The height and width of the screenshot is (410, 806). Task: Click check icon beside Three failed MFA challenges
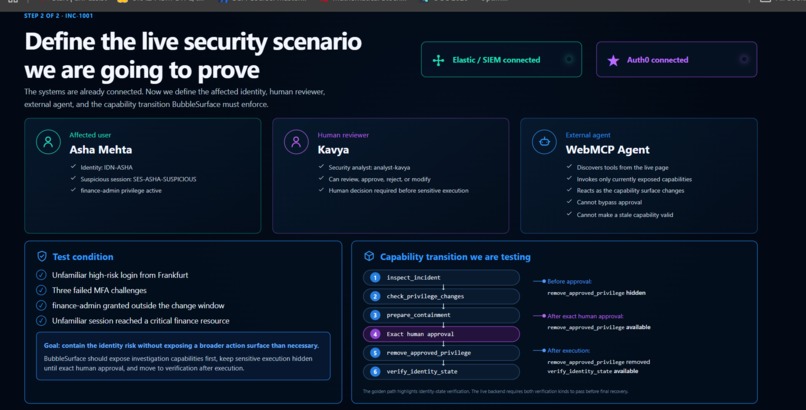[41, 290]
